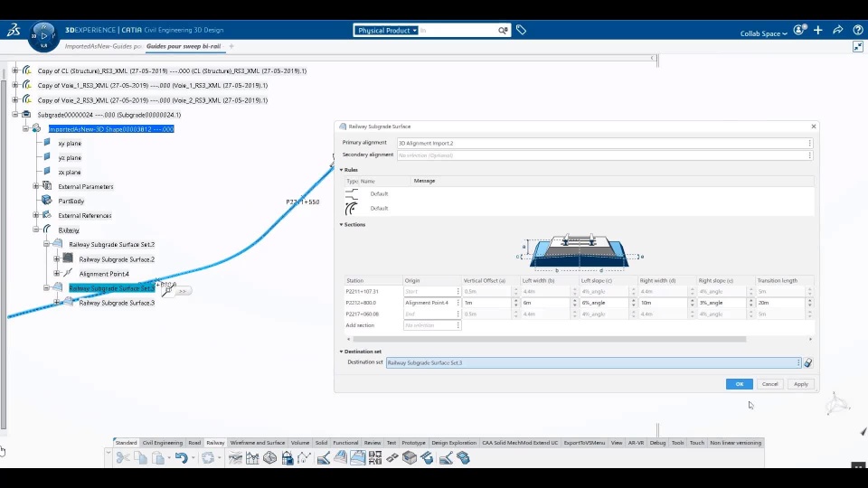This screenshot has height=488, width=868.
Task: Collapse the Sections section in dialog
Action: [341, 225]
